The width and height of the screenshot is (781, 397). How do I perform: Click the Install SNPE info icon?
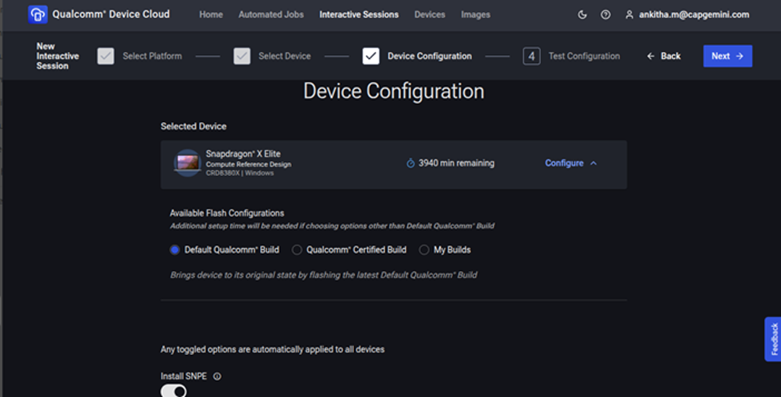(217, 376)
